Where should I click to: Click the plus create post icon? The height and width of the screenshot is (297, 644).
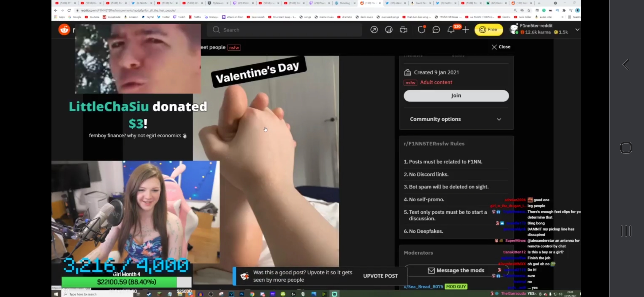[466, 30]
